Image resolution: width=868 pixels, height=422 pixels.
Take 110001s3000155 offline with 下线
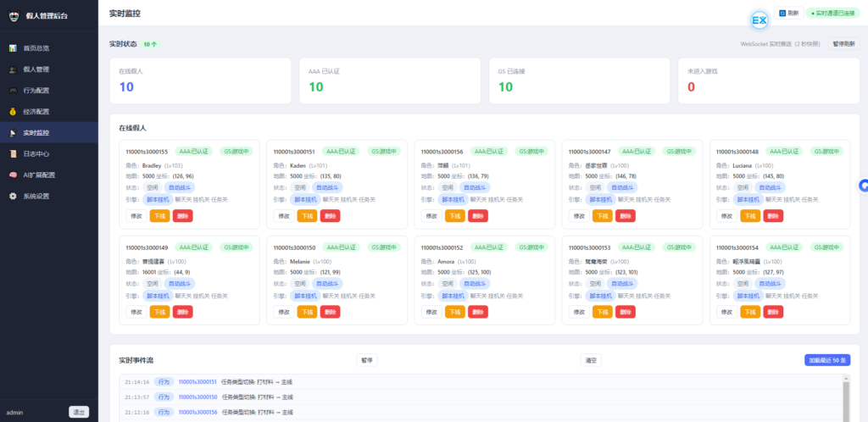pos(159,216)
